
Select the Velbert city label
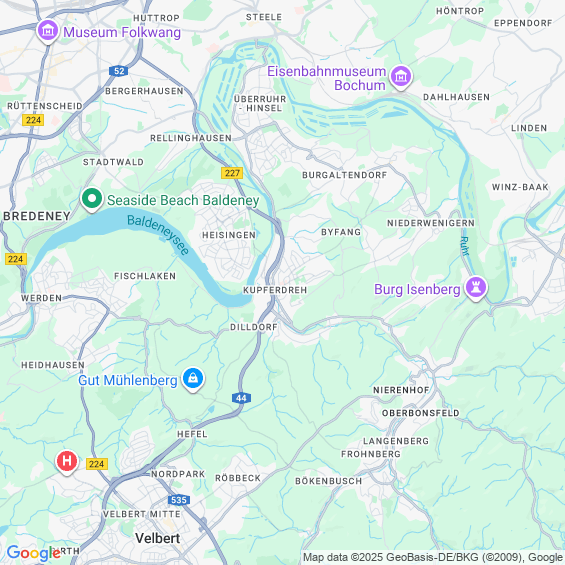click(157, 538)
